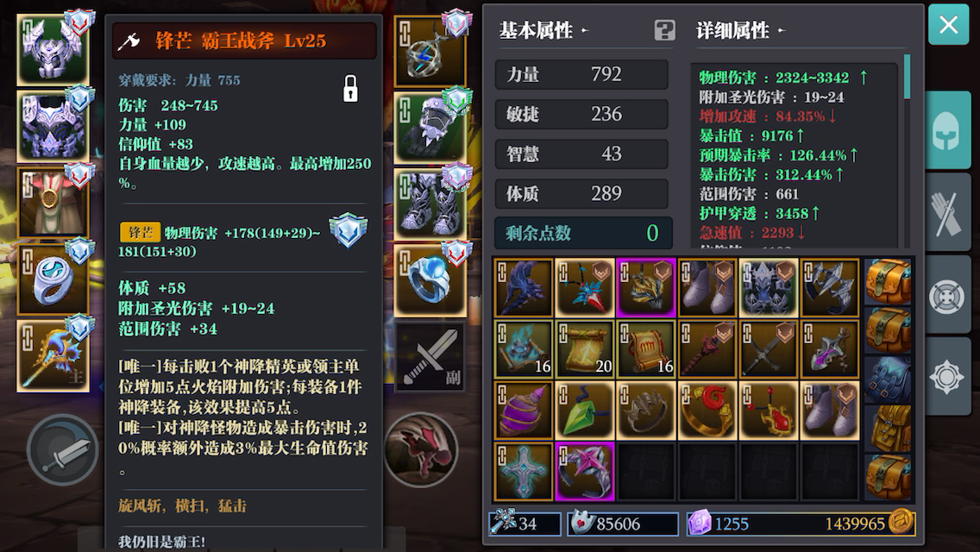Expand the 详细属性 header arrow
Viewport: 980px width, 552px height.
tap(782, 30)
